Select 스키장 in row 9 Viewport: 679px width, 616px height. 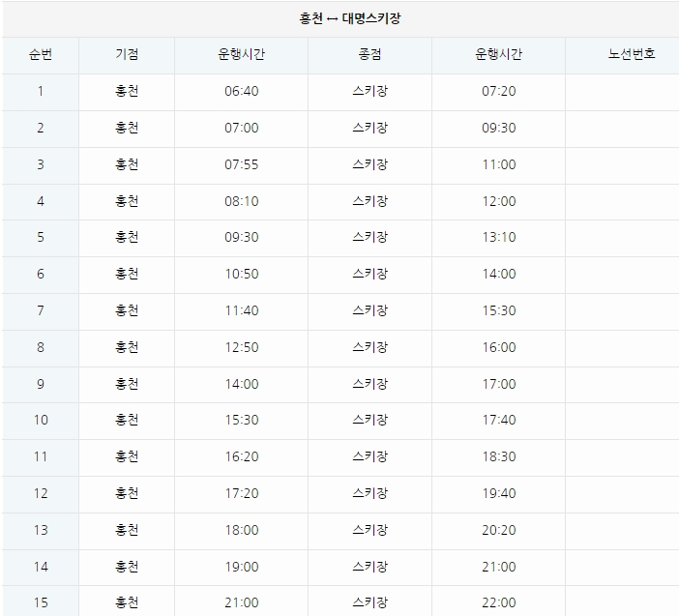click(x=369, y=384)
